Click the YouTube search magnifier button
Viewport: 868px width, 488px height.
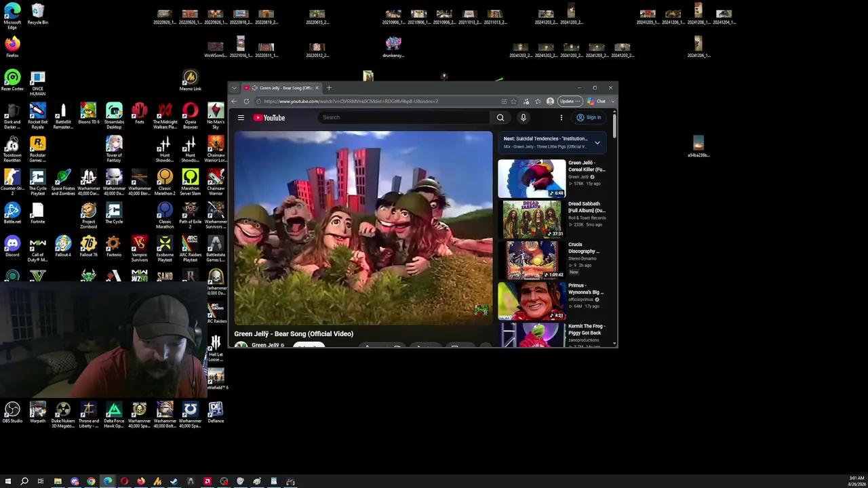pos(500,118)
